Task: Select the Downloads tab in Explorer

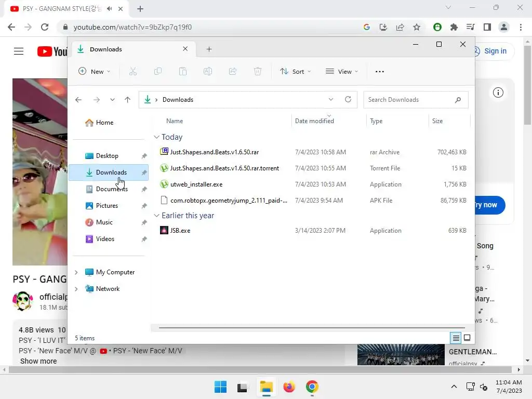Action: 132,49
